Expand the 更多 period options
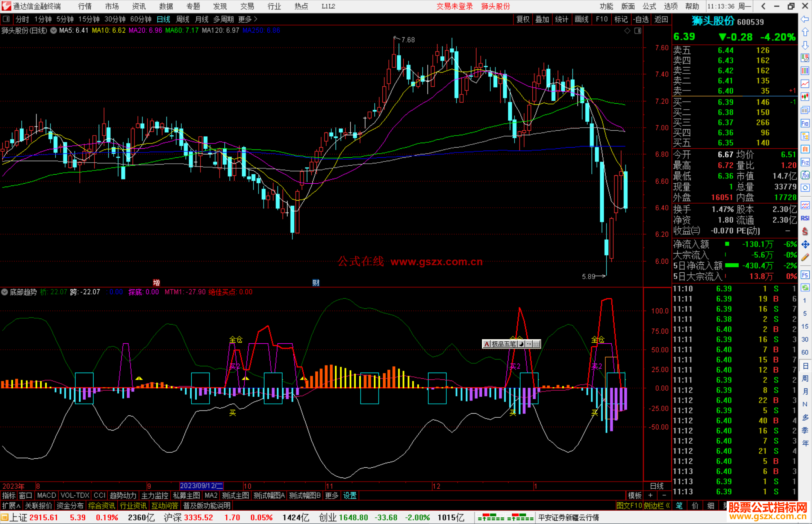This screenshot has height=524, width=812. pos(248,19)
